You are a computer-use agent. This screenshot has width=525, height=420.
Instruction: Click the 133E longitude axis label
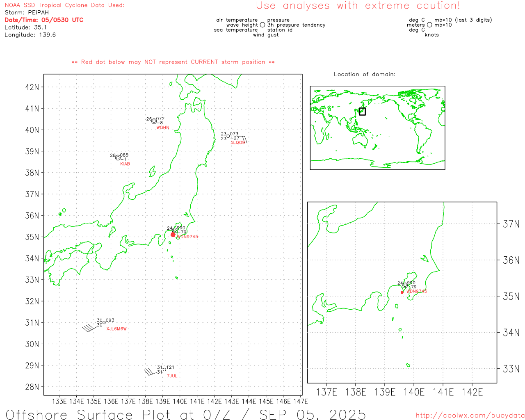(59, 401)
